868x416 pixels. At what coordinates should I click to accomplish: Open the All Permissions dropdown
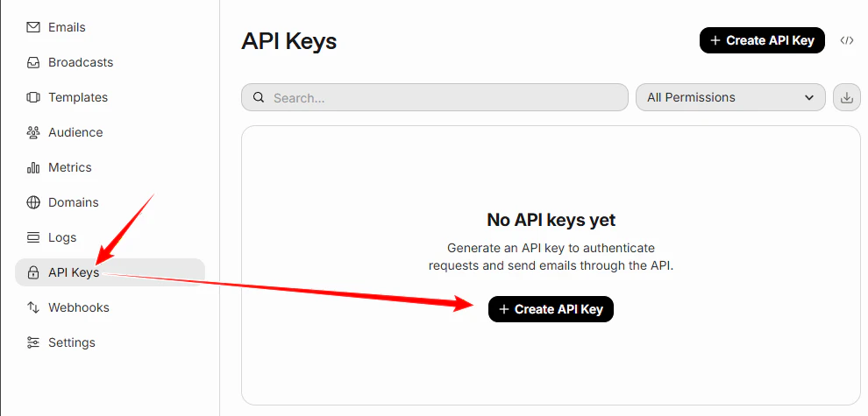point(729,97)
